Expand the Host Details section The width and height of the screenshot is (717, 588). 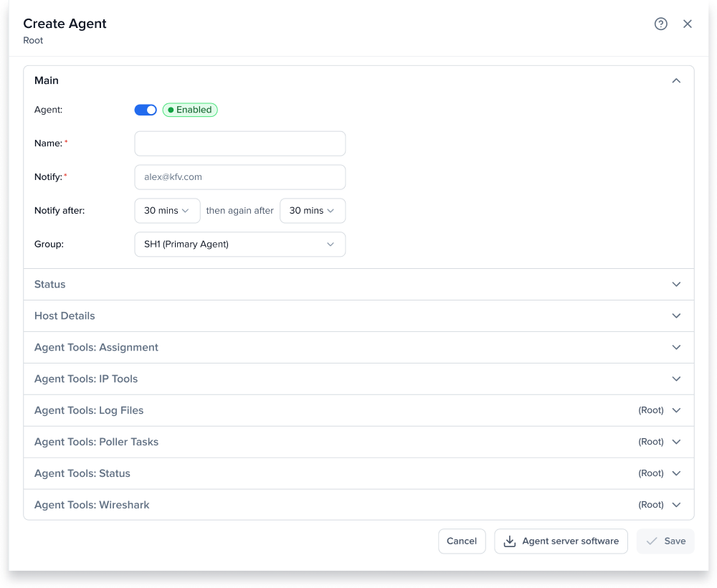click(358, 316)
